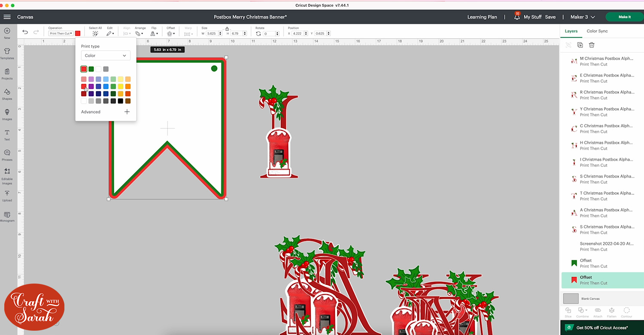Click Save in the top bar

550,17
